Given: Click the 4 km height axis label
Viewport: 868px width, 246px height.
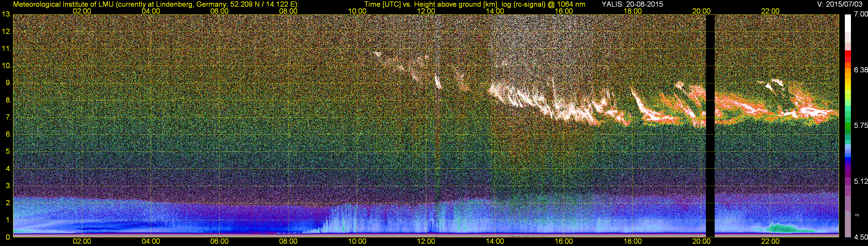Looking at the screenshot, I should tap(8, 168).
